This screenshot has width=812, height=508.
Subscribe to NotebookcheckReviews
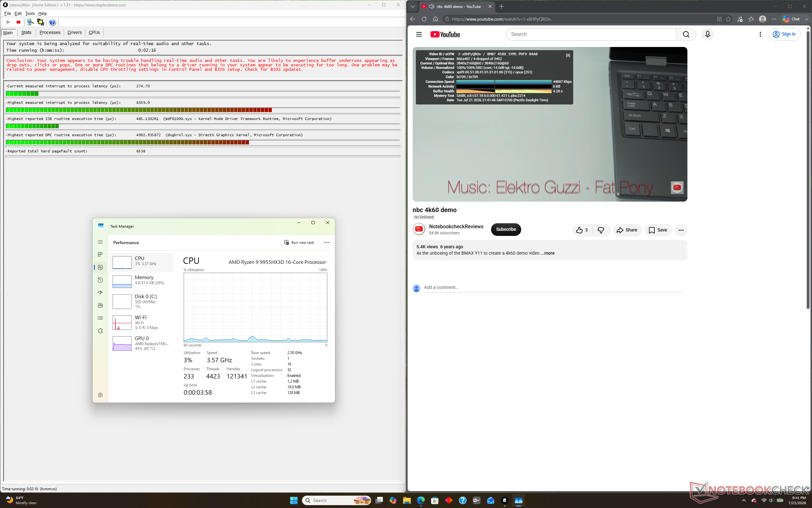click(x=506, y=230)
